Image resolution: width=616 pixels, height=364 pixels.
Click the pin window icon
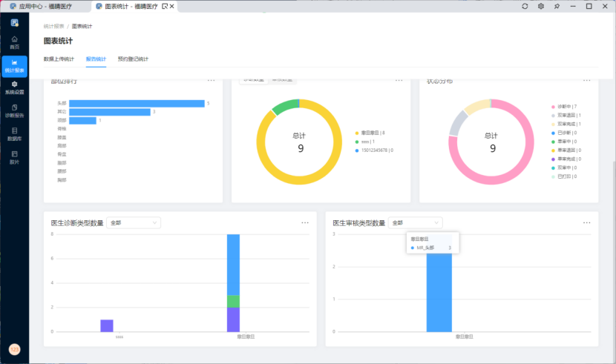[x=557, y=6]
